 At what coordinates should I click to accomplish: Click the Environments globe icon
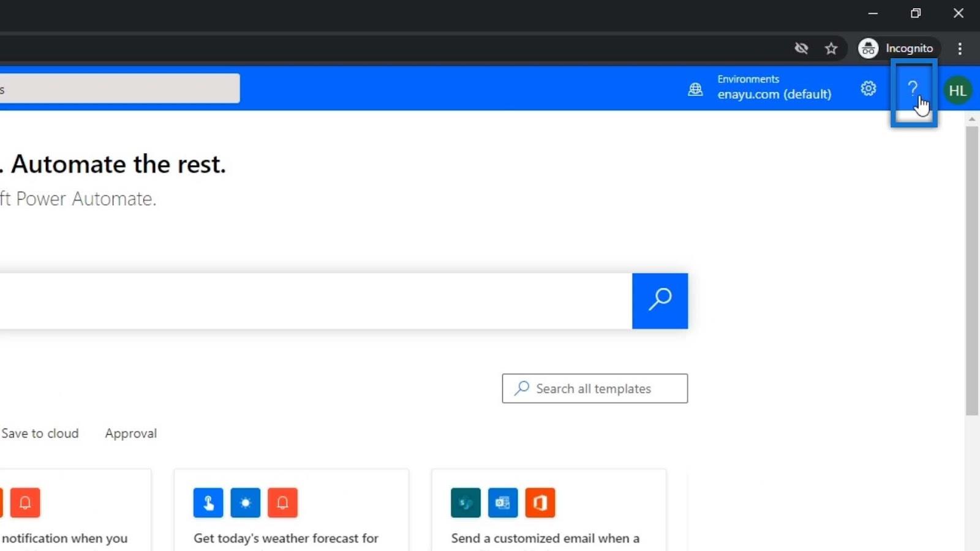[x=695, y=89]
